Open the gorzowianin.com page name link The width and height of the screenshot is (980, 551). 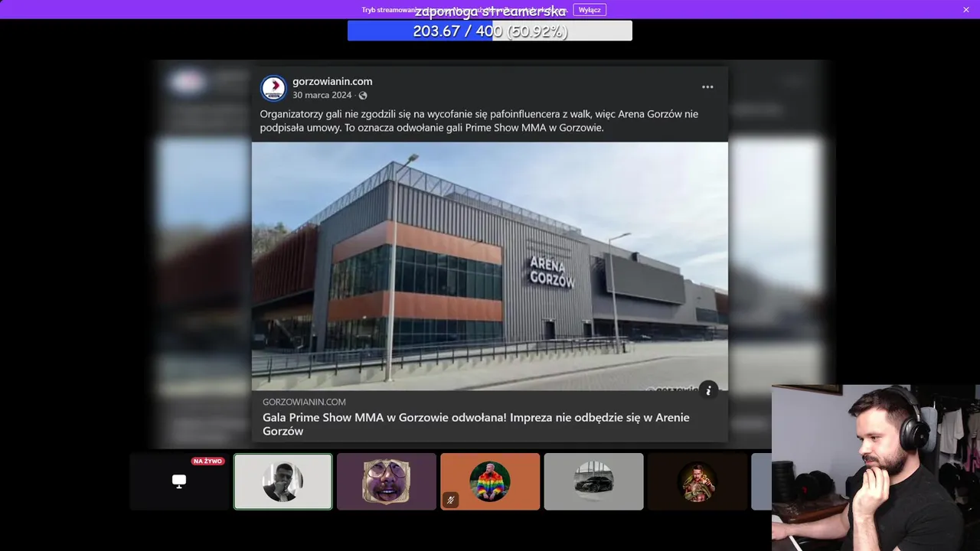click(332, 81)
